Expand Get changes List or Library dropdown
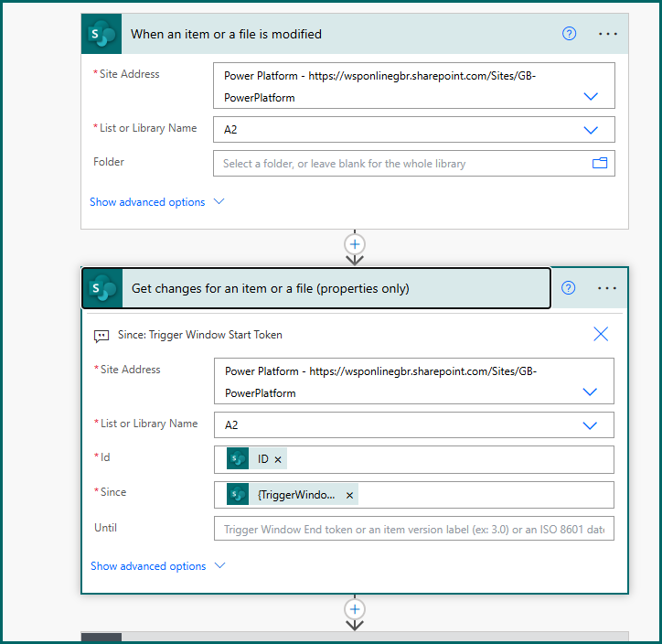This screenshot has width=662, height=644. (x=590, y=425)
